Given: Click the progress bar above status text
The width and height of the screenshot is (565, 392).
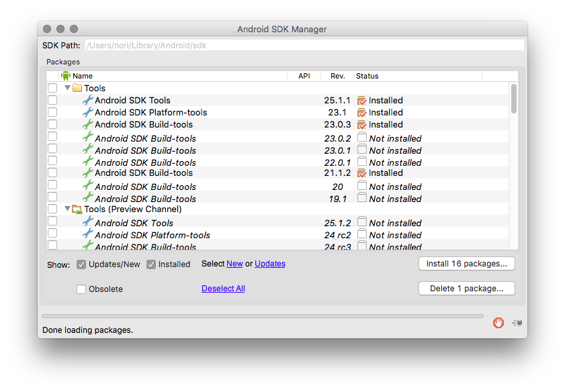Looking at the screenshot, I should 263,316.
